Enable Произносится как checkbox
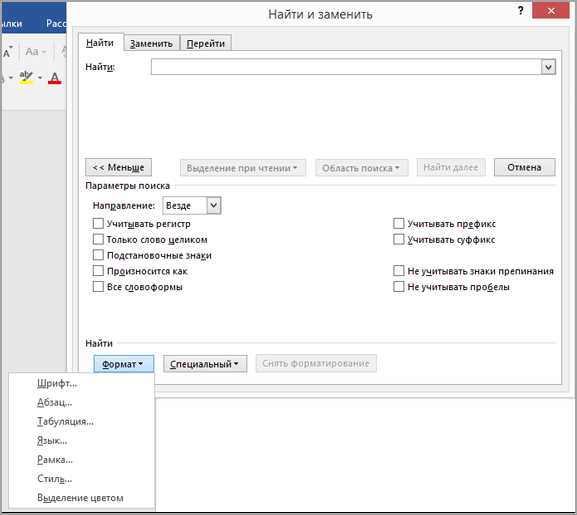Viewport: 577px width, 515px height. pyautogui.click(x=98, y=271)
